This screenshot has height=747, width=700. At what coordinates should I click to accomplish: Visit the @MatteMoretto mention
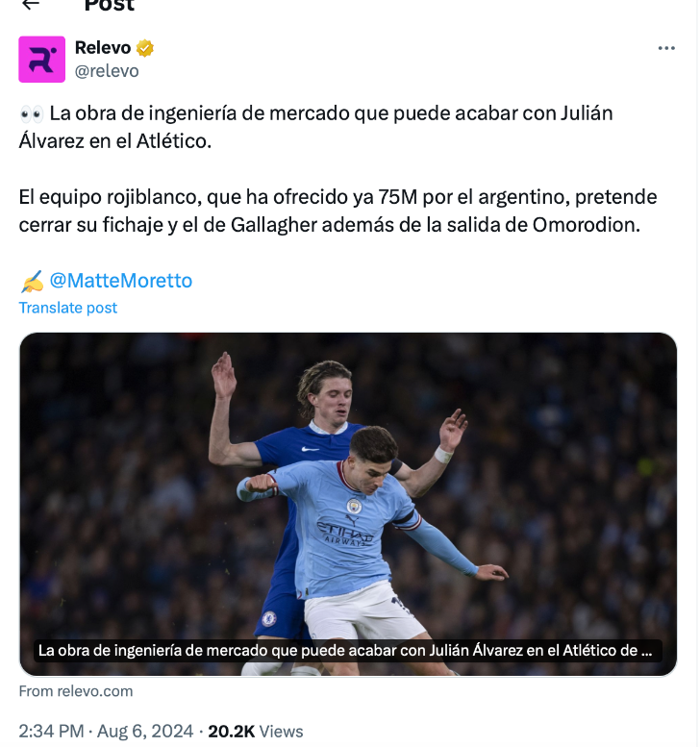click(121, 281)
